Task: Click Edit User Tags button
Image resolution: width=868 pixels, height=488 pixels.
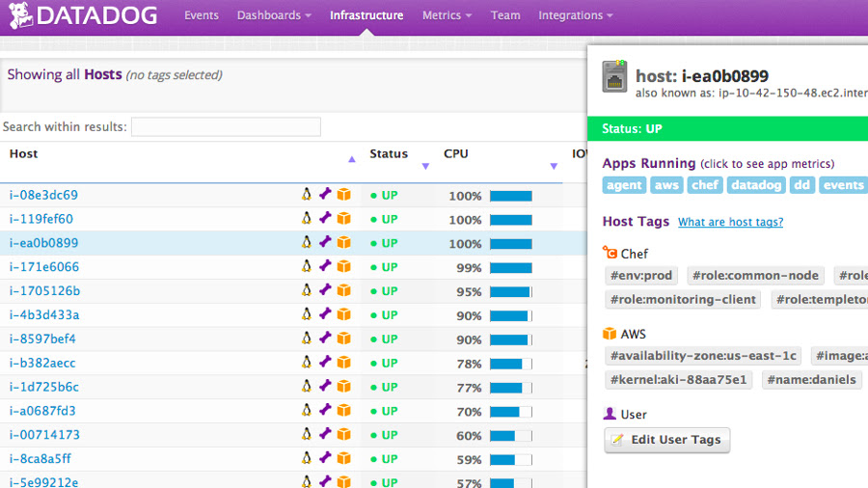Action: [667, 440]
